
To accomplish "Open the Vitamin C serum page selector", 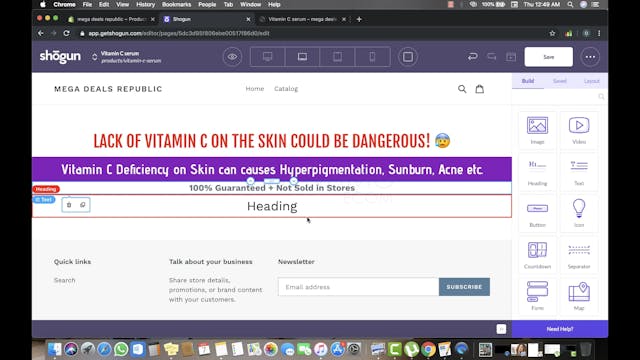I will pos(127,57).
